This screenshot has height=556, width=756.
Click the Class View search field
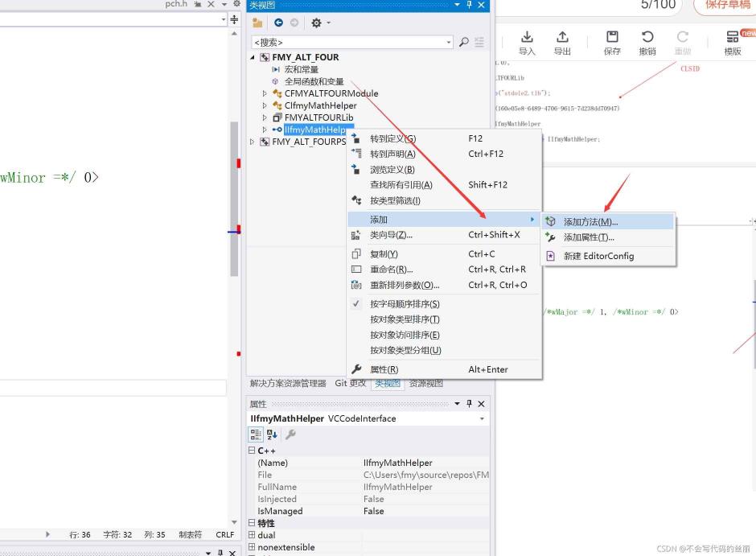click(348, 43)
